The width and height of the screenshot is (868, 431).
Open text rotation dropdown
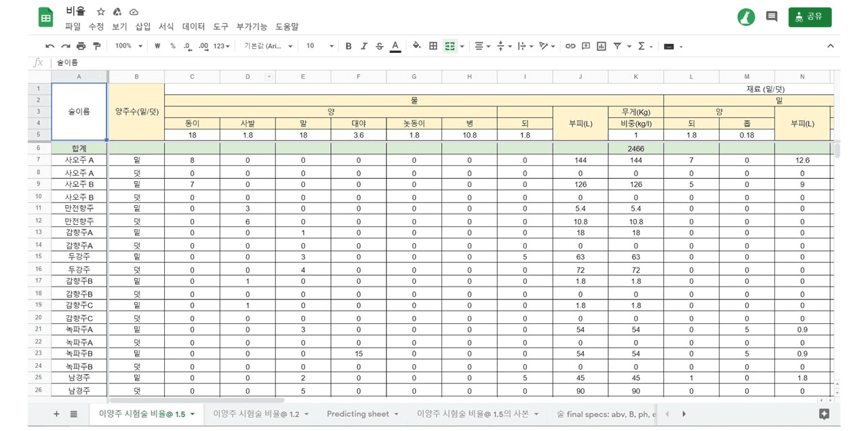click(547, 46)
